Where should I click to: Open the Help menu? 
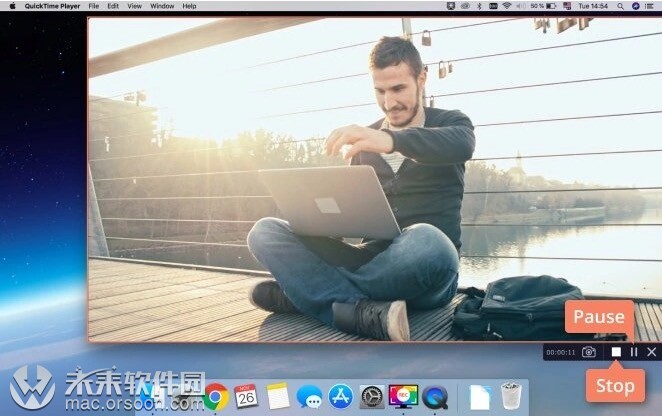[x=189, y=6]
